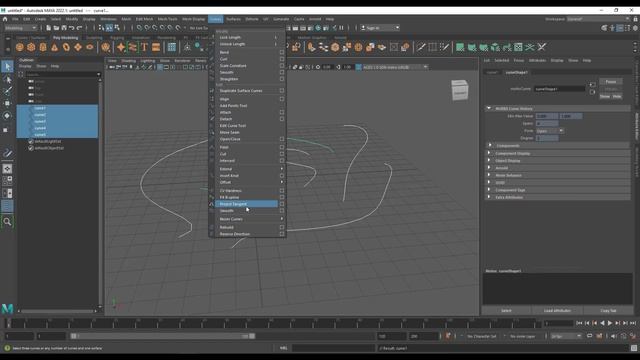Image resolution: width=640 pixels, height=360 pixels.
Task: Click the Hide button in Attribute Editor
Action: pyautogui.click(x=617, y=96)
